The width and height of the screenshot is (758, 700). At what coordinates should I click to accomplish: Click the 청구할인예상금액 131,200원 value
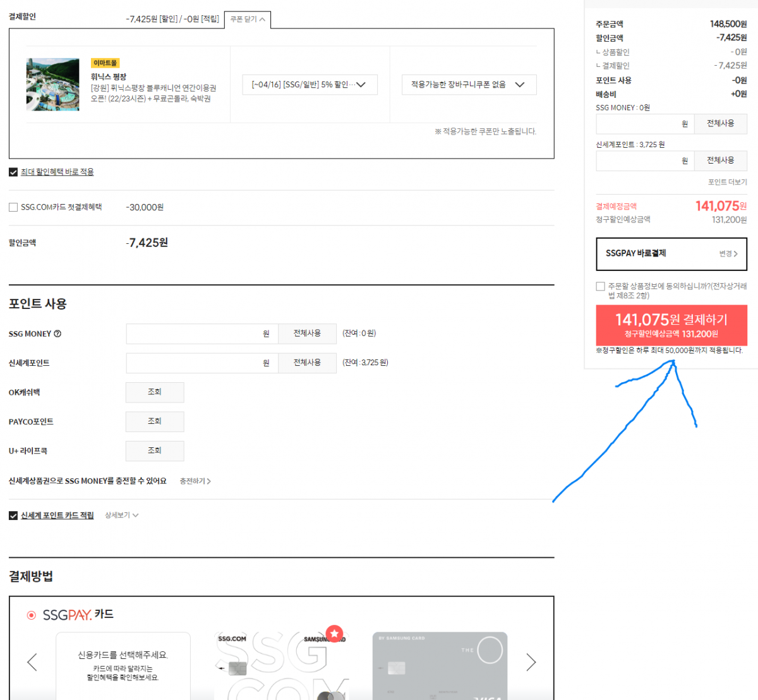click(730, 220)
